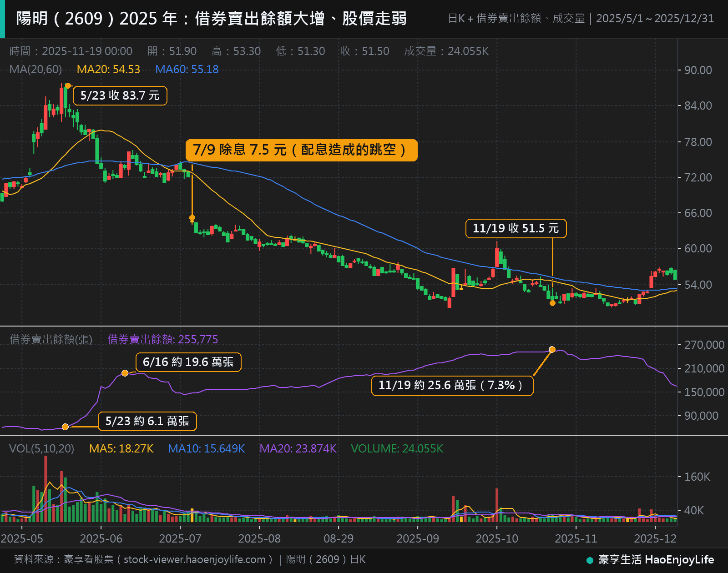Click the 08-29 date axis label
The height and width of the screenshot is (573, 728).
[339, 538]
